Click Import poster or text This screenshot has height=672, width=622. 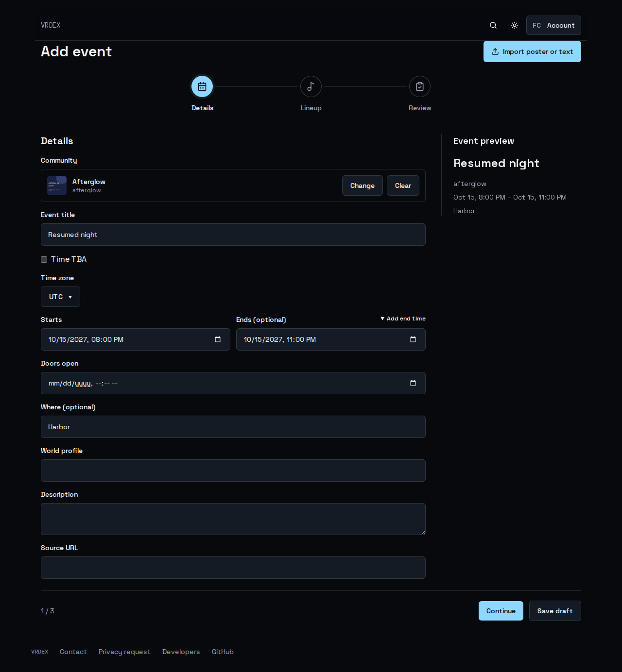tap(532, 51)
